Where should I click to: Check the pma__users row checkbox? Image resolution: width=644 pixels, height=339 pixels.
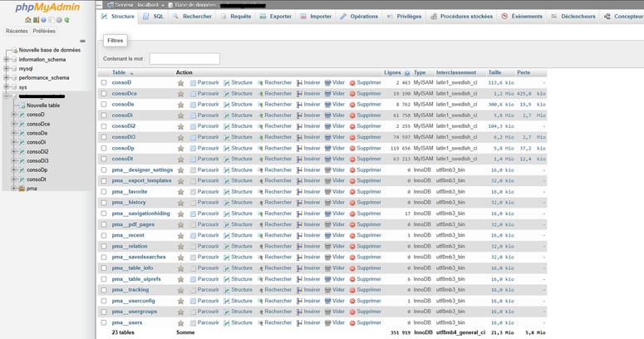point(104,323)
